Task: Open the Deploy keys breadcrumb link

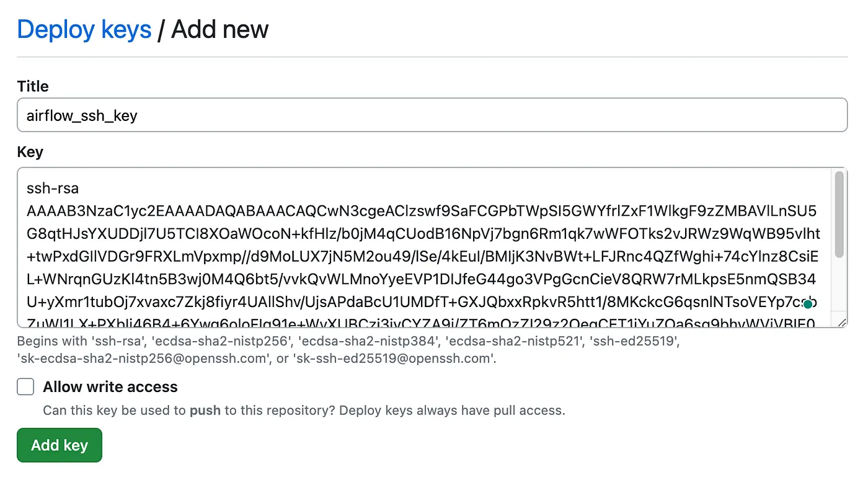Action: tap(84, 30)
